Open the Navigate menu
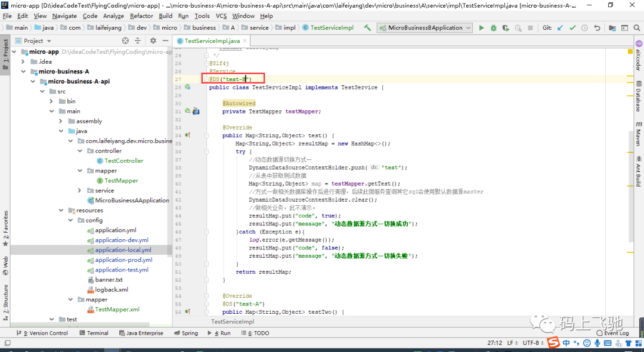This screenshot has height=352, width=644. click(64, 16)
